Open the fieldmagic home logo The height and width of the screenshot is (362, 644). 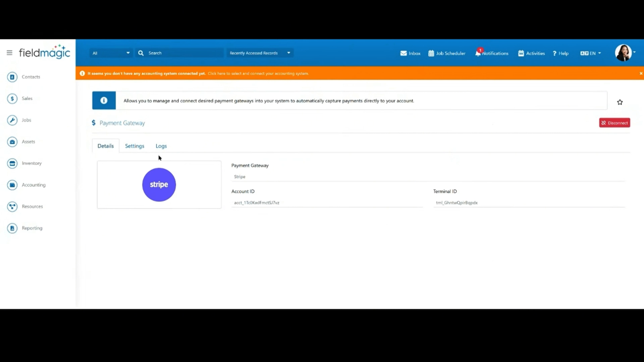pos(44,52)
